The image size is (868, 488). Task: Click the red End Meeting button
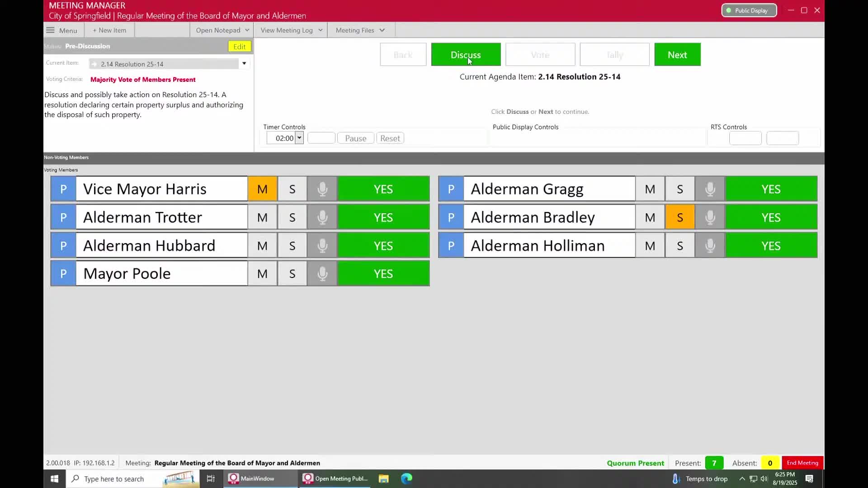coord(802,463)
